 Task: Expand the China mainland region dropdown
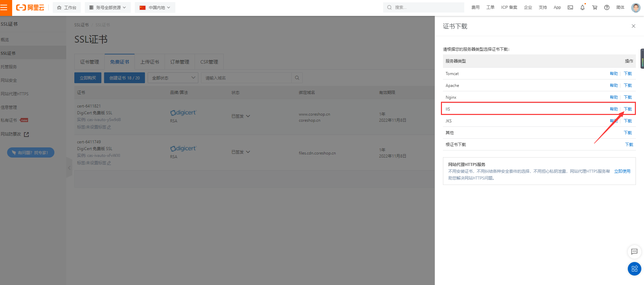[x=155, y=7]
